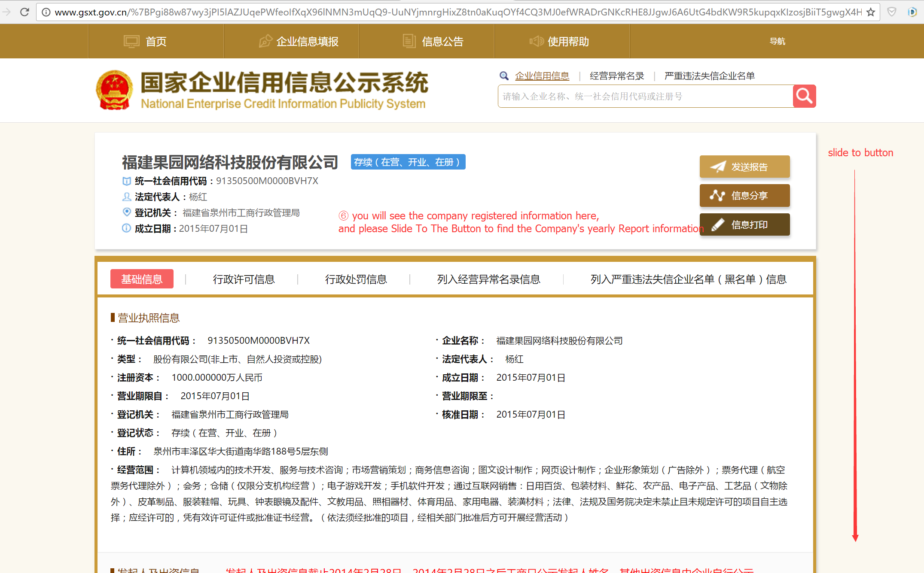The width and height of the screenshot is (924, 573).
Task: Click the company title 福建果园网络科技股份有限公司
Action: tap(230, 162)
